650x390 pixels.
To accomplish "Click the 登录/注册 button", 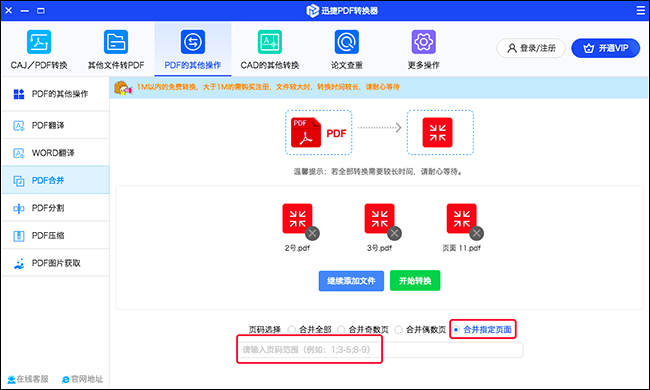I will point(531,48).
